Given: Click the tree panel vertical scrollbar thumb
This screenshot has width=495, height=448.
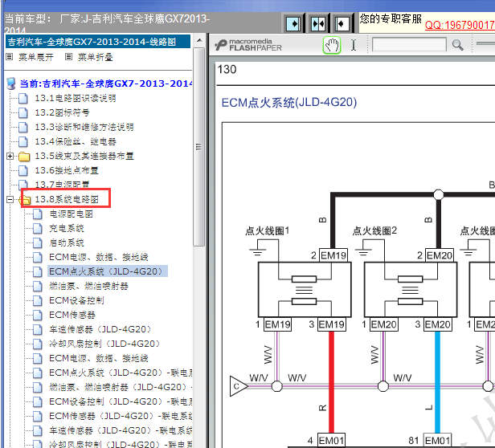Looking at the screenshot, I should tap(199, 147).
